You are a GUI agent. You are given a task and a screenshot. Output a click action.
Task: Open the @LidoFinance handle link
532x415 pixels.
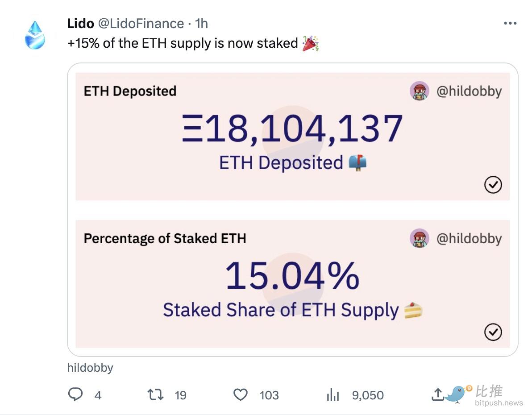141,23
